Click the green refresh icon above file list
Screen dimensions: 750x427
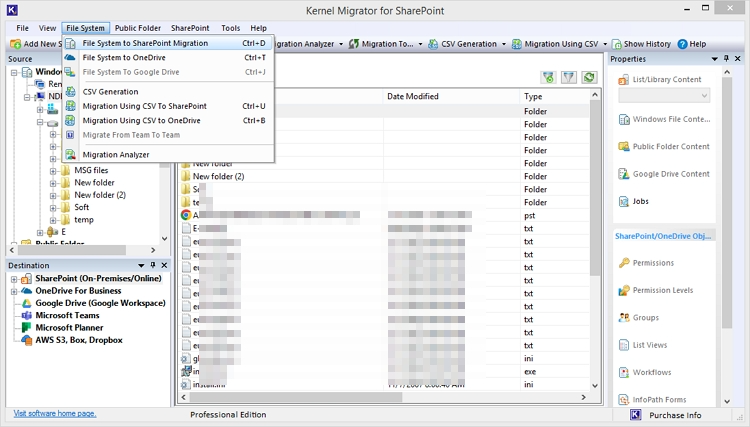tap(589, 77)
